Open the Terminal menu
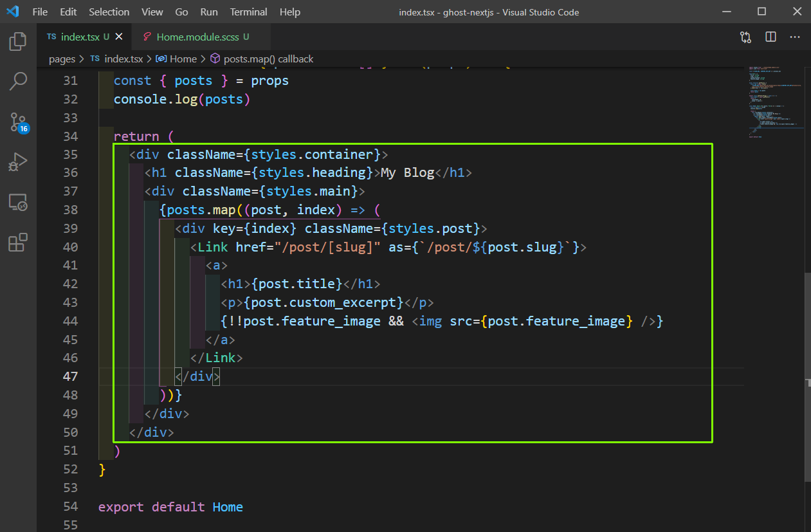The image size is (811, 532). (249, 12)
